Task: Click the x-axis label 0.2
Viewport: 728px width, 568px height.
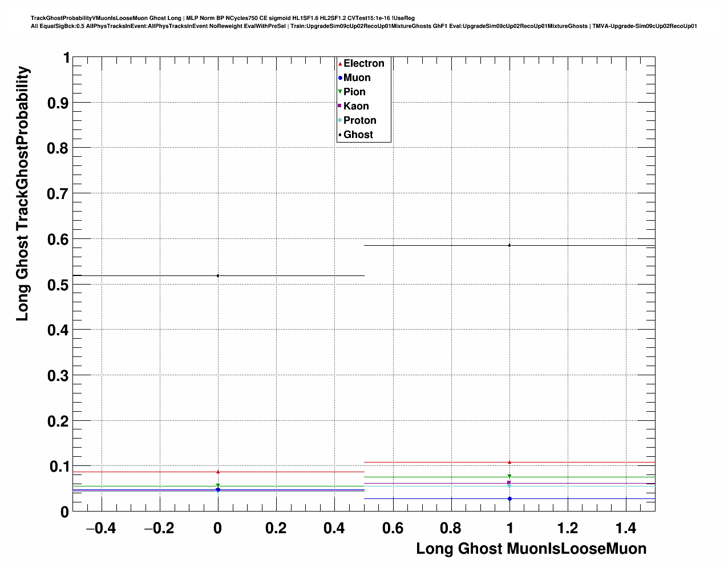Action: coord(276,529)
